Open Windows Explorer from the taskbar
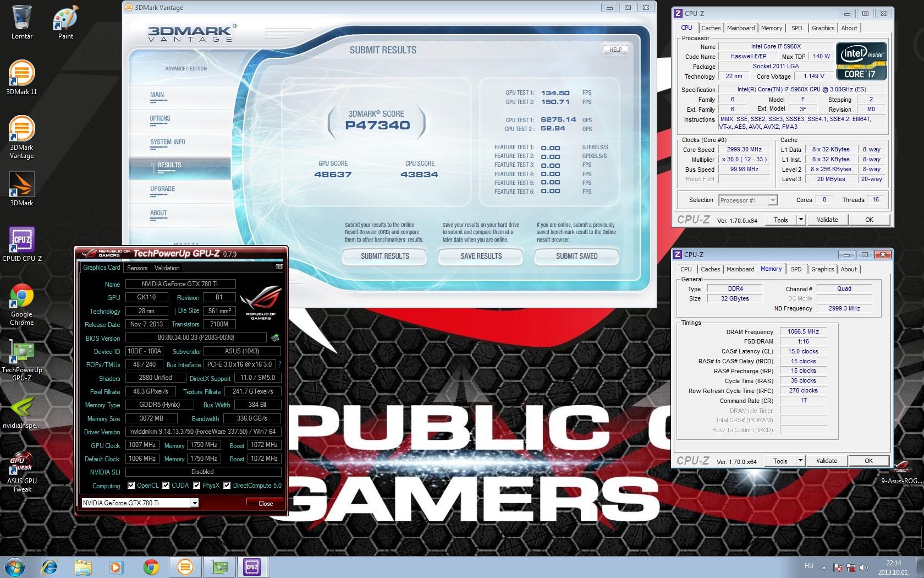 tap(83, 566)
